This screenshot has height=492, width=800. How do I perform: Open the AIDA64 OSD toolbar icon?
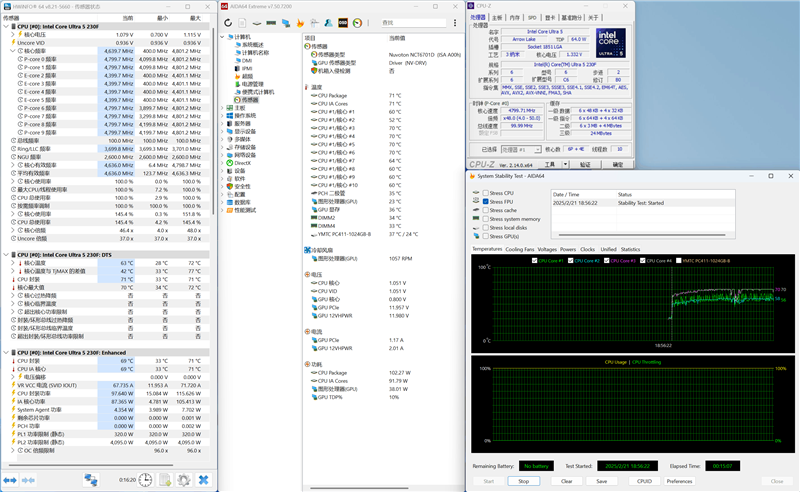tap(344, 21)
